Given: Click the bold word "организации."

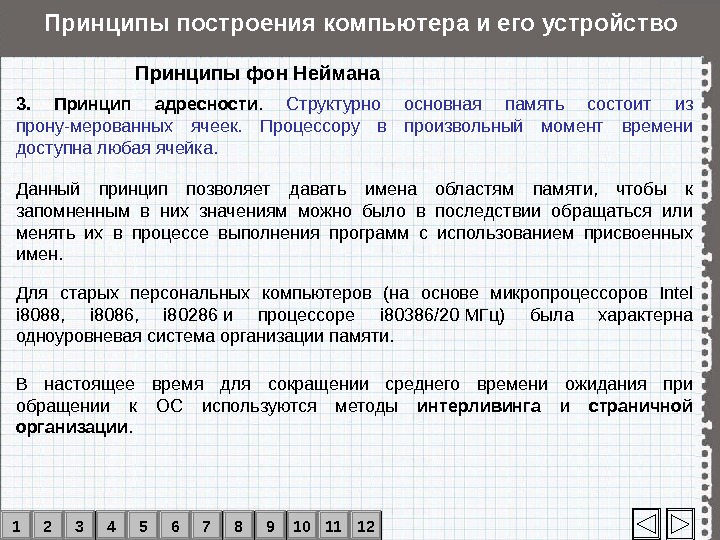Looking at the screenshot, I should 74,428.
